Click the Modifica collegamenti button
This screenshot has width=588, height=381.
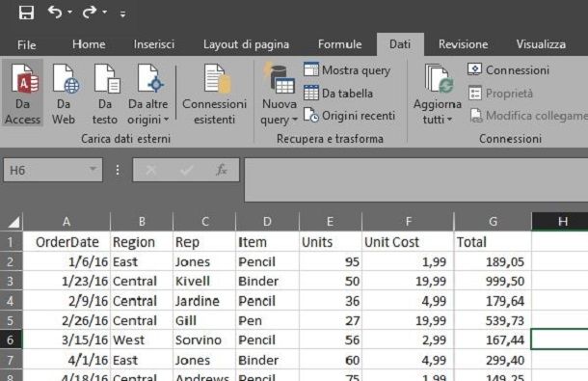[x=528, y=116]
